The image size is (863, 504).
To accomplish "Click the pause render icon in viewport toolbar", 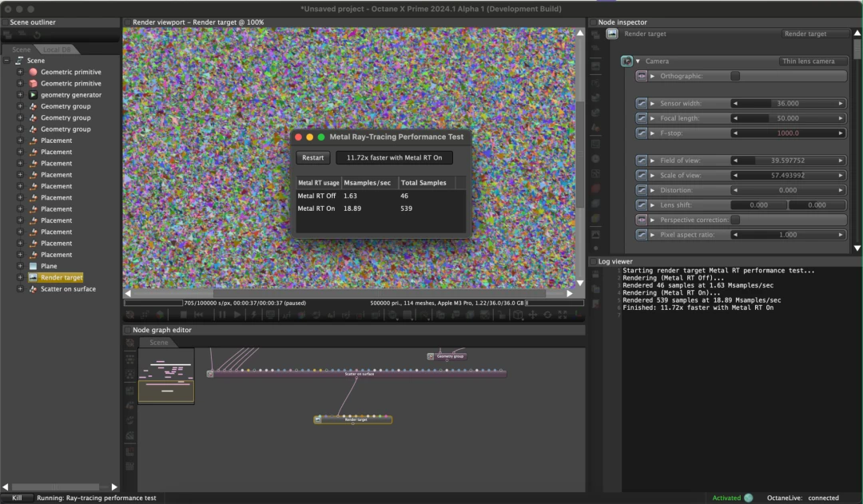I will (221, 315).
